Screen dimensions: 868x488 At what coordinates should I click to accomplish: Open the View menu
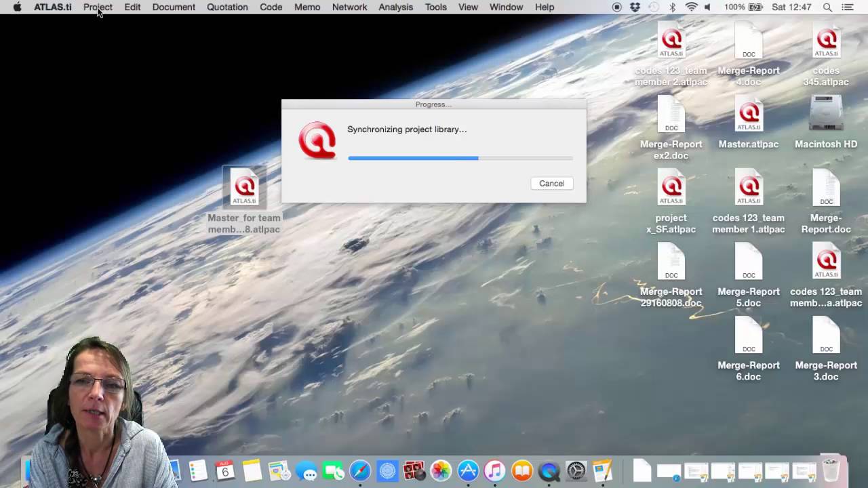click(468, 7)
